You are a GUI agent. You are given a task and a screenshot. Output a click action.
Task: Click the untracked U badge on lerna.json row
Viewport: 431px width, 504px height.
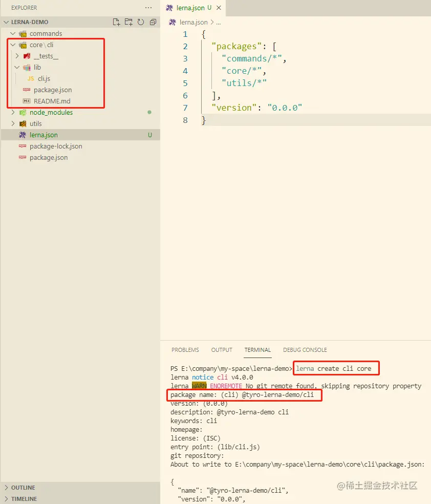coord(149,135)
